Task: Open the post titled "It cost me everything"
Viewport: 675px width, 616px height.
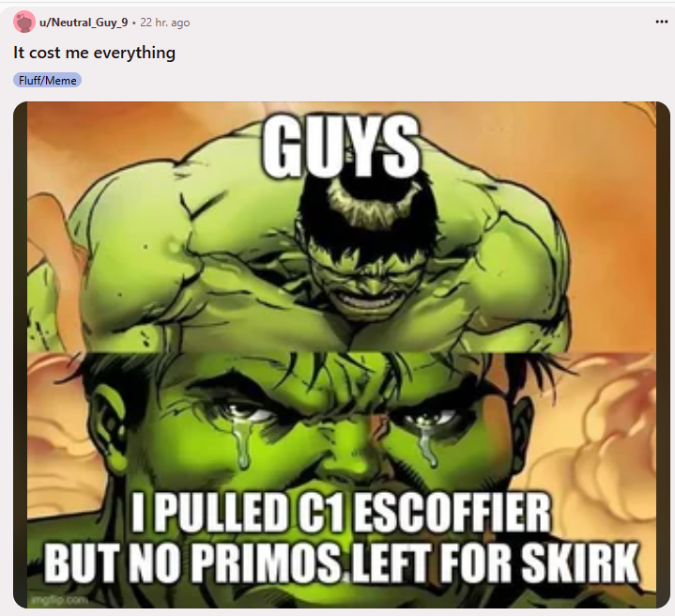Action: 94,53
